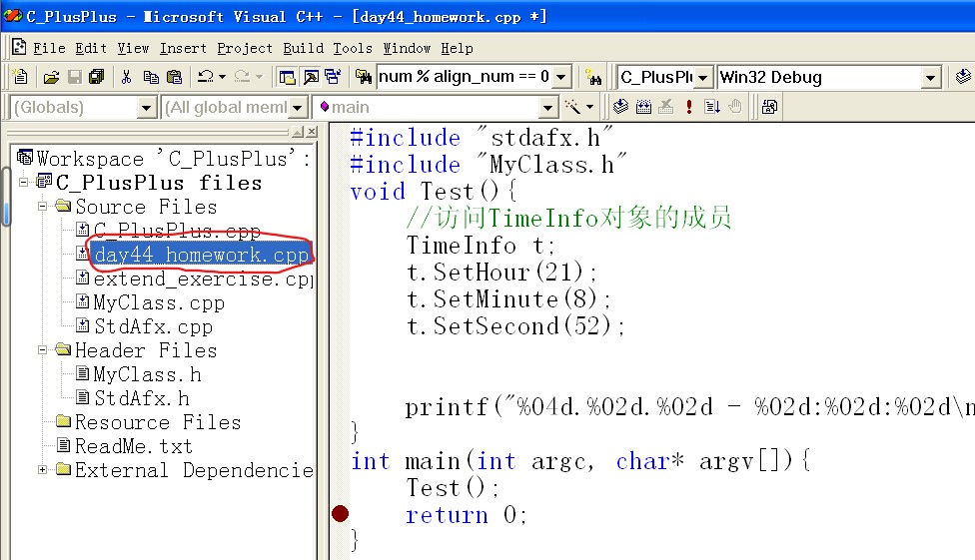Open the Insert menu
Image resolution: width=975 pixels, height=560 pixels.
pyautogui.click(x=183, y=49)
